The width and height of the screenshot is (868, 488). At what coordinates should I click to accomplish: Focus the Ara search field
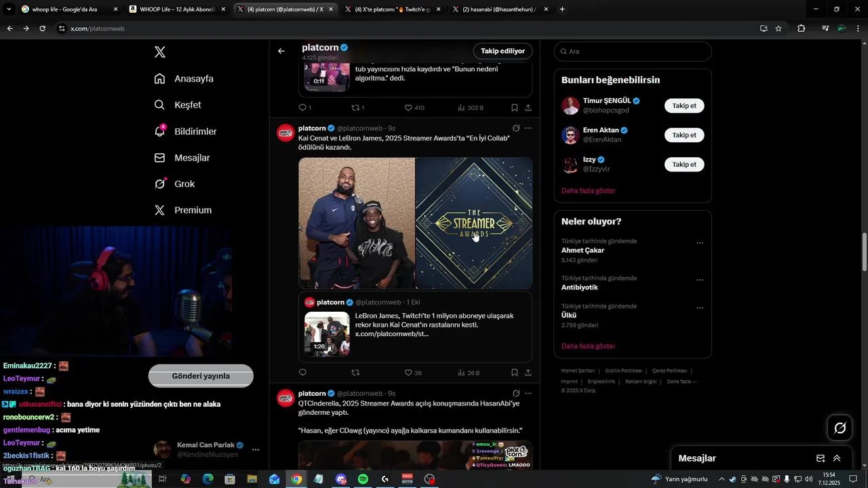pos(633,52)
